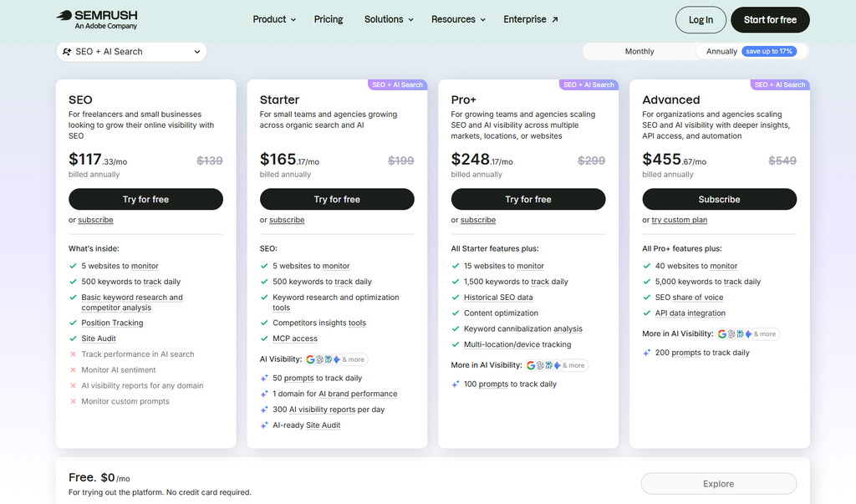The width and height of the screenshot is (856, 504).
Task: Expand the Solutions menu
Action: [389, 19]
